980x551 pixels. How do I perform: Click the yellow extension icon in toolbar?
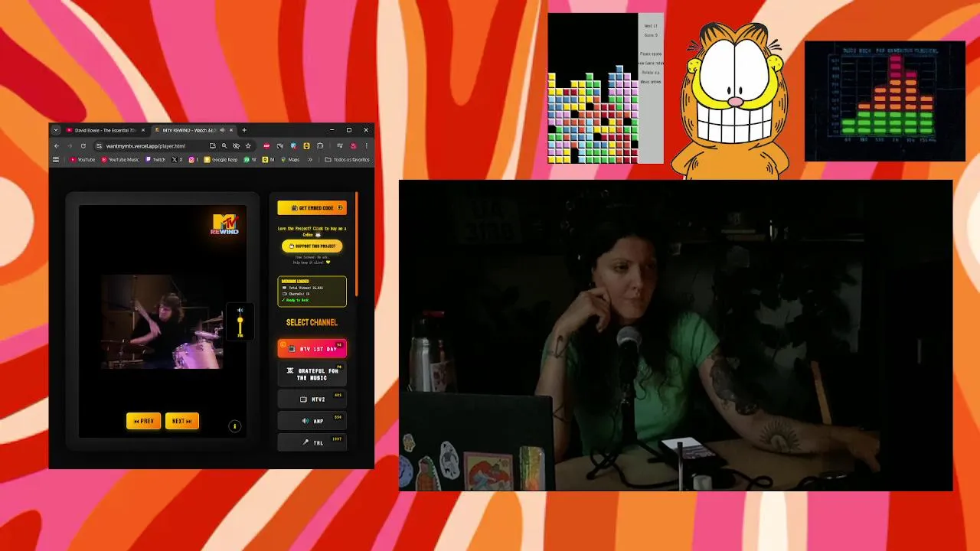pos(306,145)
